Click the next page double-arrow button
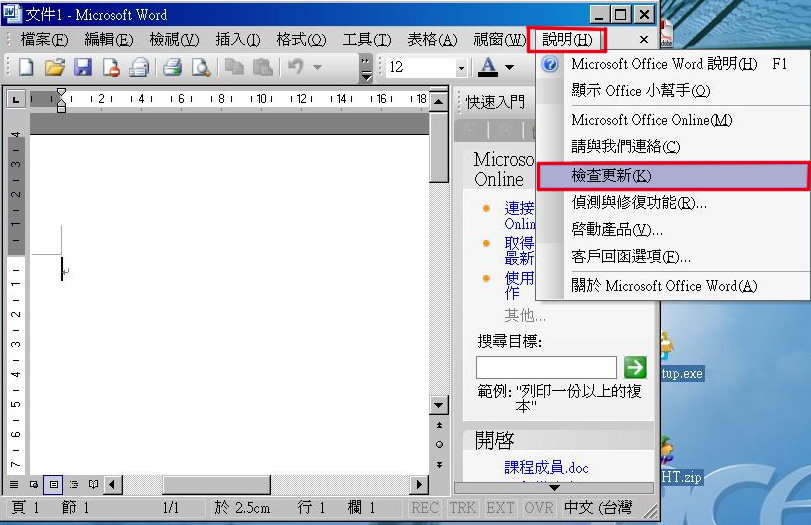Image resolution: width=811 pixels, height=525 pixels. pos(439,464)
